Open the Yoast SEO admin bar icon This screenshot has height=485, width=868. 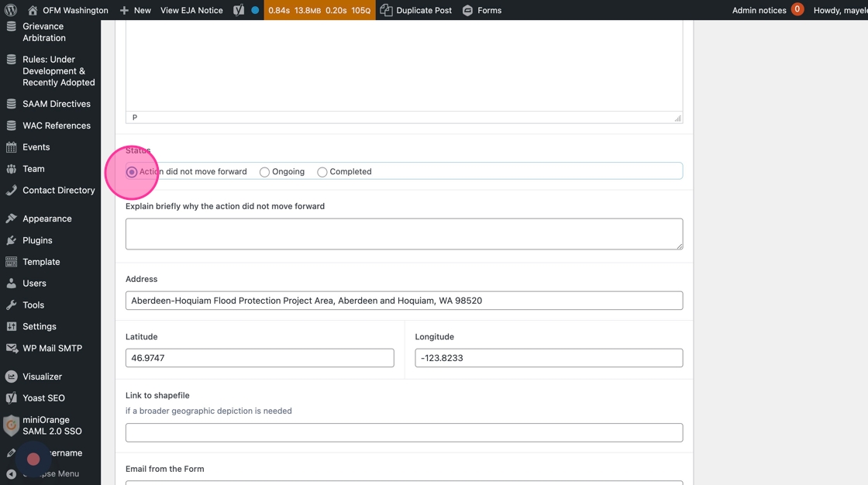point(239,10)
